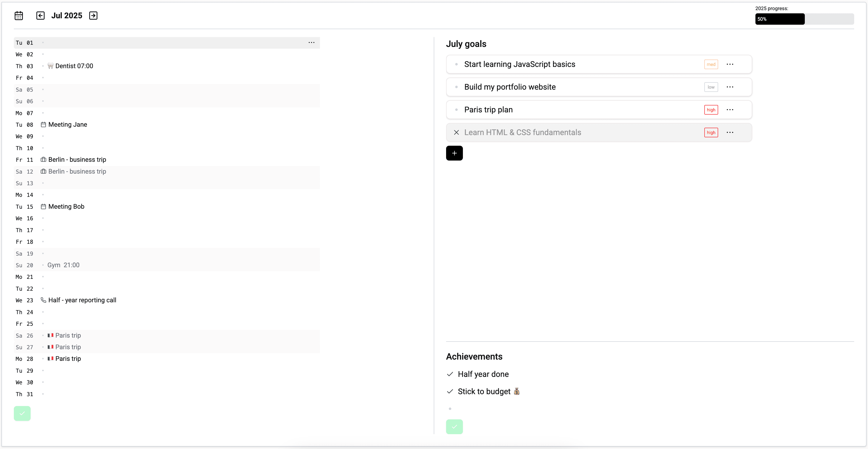Click calendar icon beside Meeting Jane
Image resolution: width=868 pixels, height=449 pixels.
43,124
